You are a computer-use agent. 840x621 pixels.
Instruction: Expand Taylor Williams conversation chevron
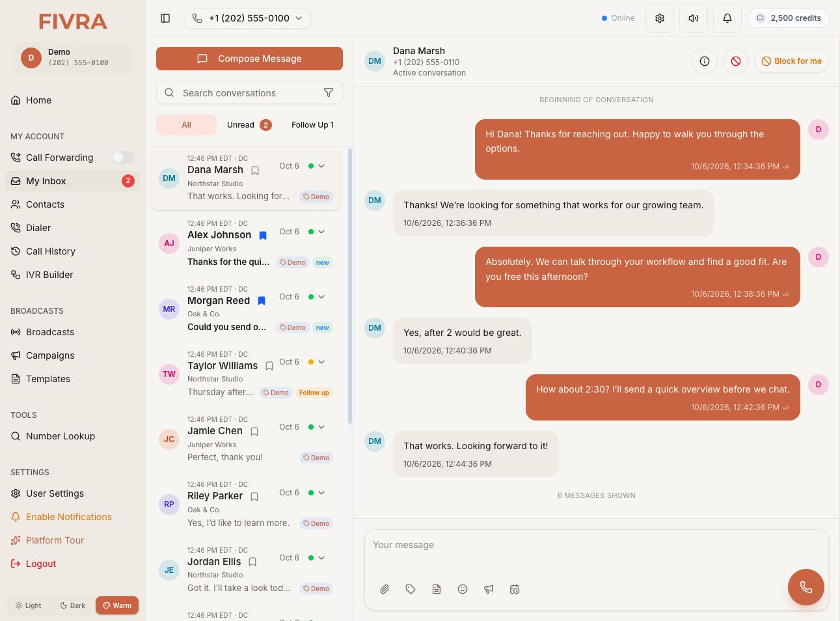(x=321, y=362)
